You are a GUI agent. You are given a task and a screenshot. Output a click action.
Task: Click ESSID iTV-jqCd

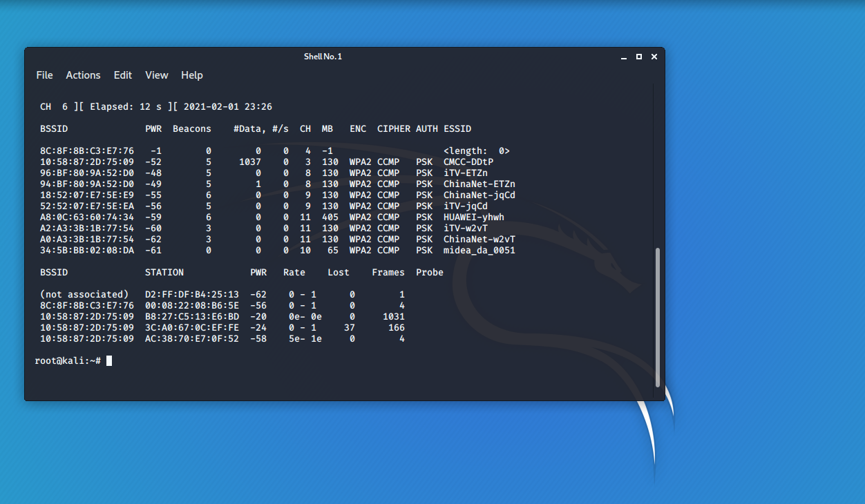tap(466, 206)
